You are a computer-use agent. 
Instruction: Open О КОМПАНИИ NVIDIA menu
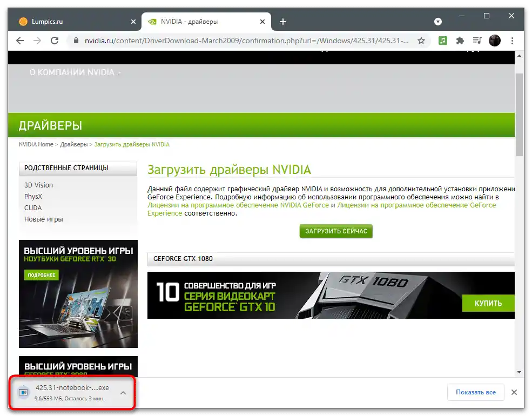tap(75, 72)
